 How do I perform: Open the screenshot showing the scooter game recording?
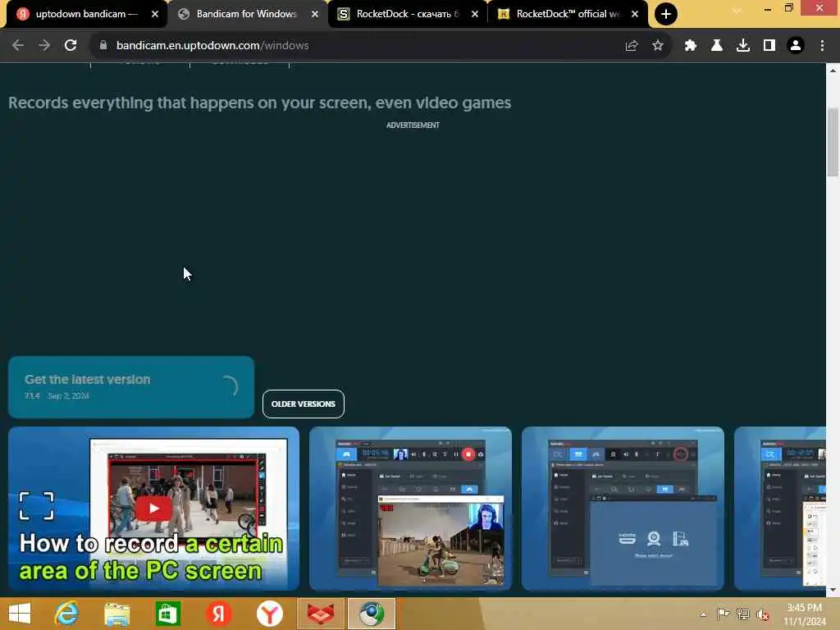pyautogui.click(x=410, y=509)
